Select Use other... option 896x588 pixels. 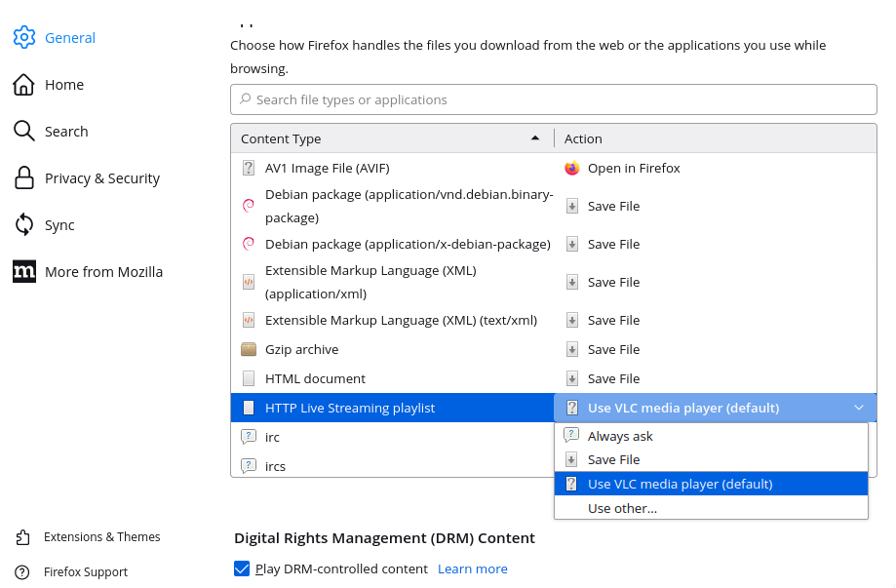[622, 508]
